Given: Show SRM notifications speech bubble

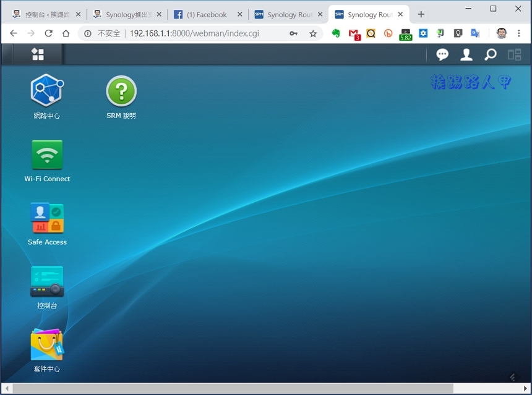Looking at the screenshot, I should tap(442, 54).
